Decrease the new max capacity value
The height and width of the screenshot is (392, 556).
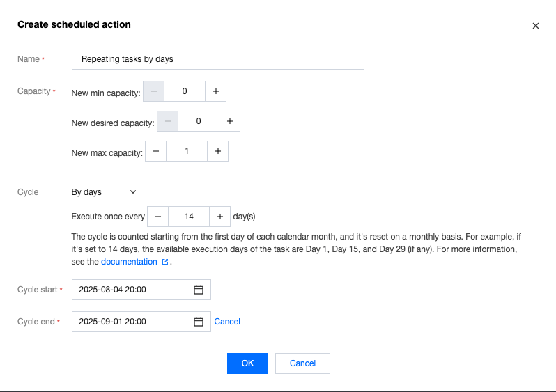click(x=155, y=151)
